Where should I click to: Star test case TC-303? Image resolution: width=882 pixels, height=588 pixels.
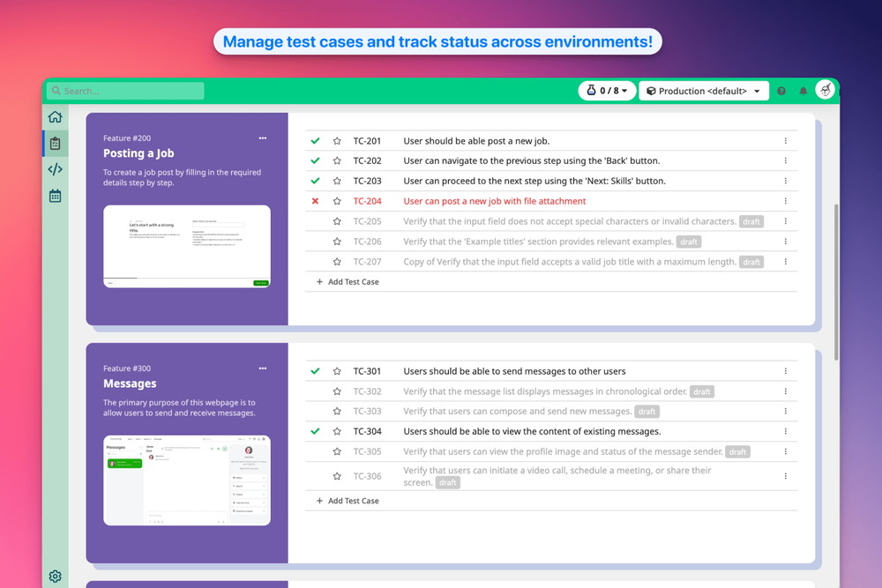tap(337, 412)
